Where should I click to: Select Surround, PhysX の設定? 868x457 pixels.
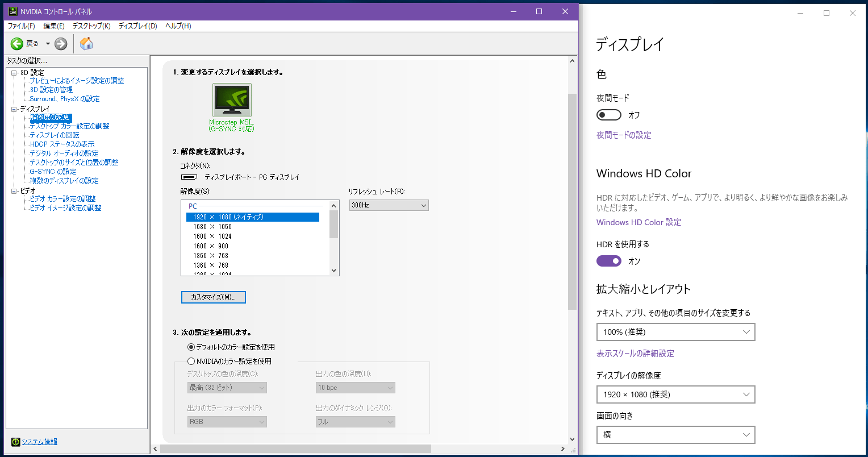(x=65, y=99)
